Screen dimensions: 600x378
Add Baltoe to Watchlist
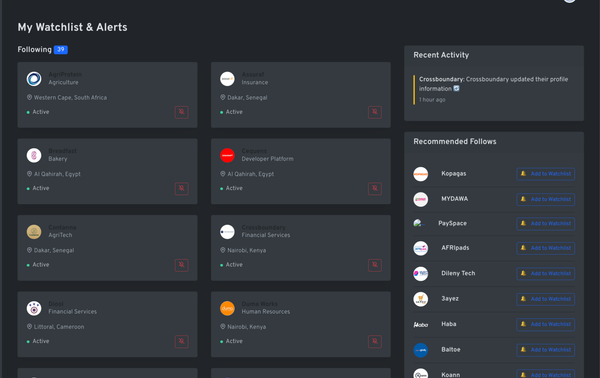pyautogui.click(x=545, y=350)
